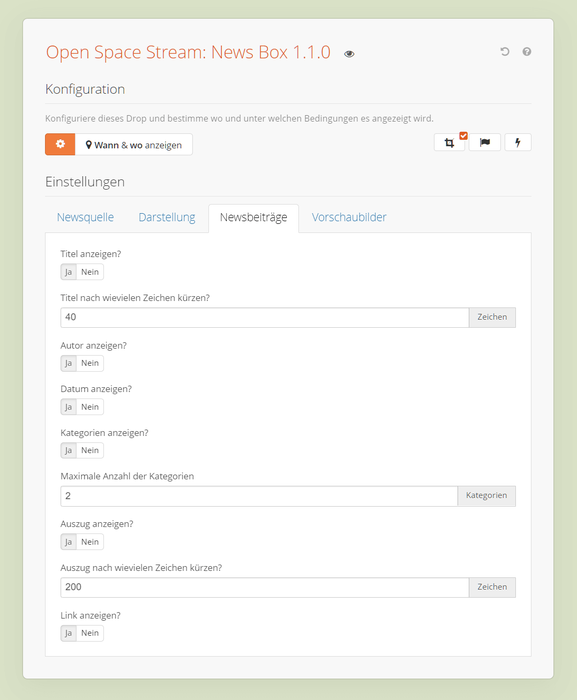Set 'Link anzeigen?' to Ja
The width and height of the screenshot is (577, 700).
click(68, 633)
